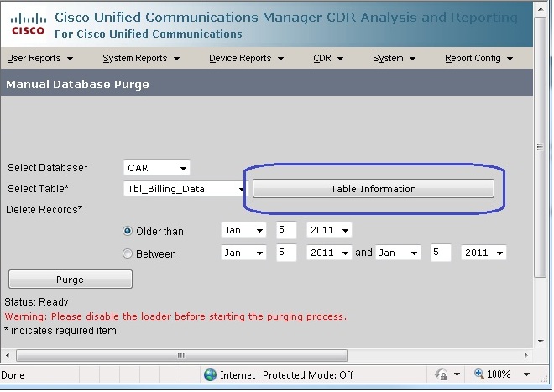The image size is (554, 392).
Task: Expand the Select Database dropdown showing CAR
Action: (x=156, y=168)
